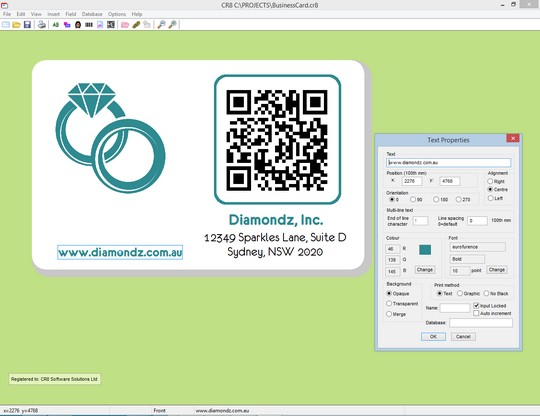The width and height of the screenshot is (540, 416).
Task: Select the QR code on the card
Action: coord(277,140)
